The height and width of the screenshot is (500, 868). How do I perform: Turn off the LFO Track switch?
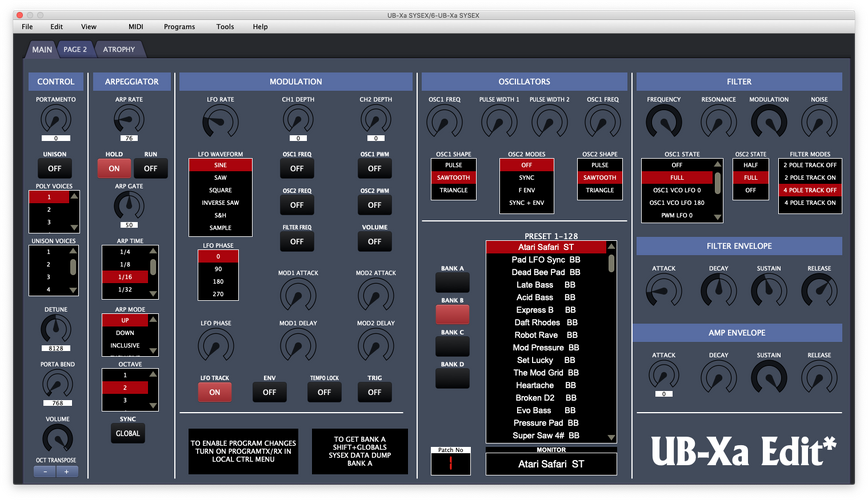click(x=215, y=392)
